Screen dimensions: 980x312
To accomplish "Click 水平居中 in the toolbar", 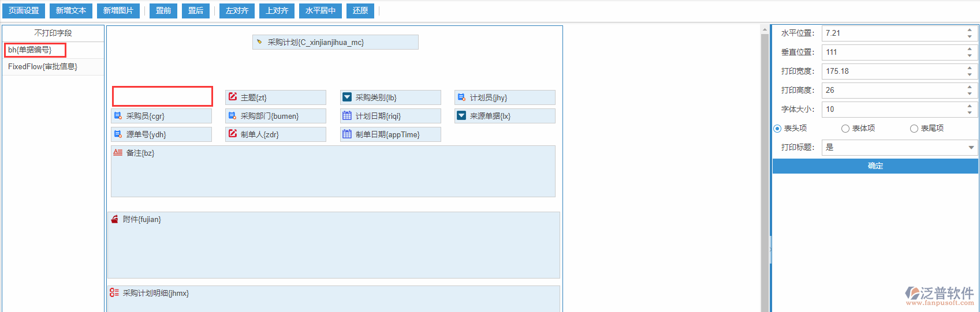I will click(x=321, y=10).
